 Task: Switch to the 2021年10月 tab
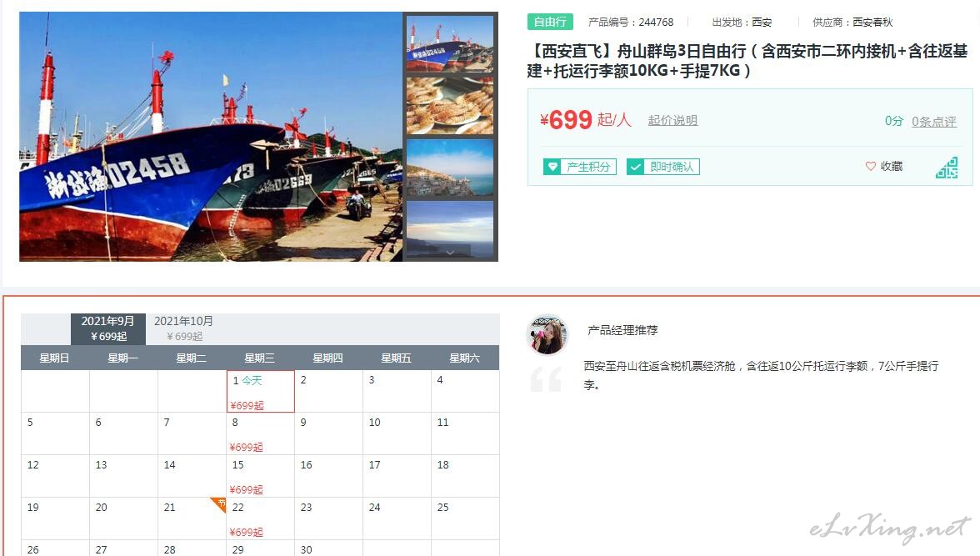coord(183,328)
